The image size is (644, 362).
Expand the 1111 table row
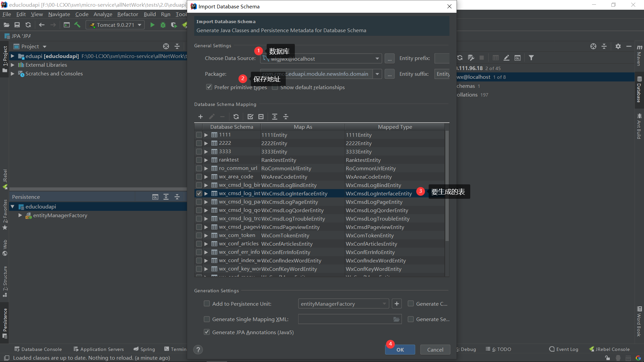[x=206, y=135]
